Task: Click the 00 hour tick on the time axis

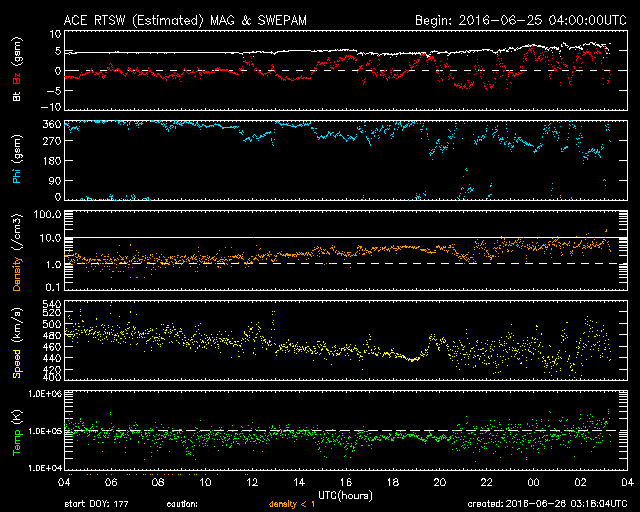Action: pos(533,482)
